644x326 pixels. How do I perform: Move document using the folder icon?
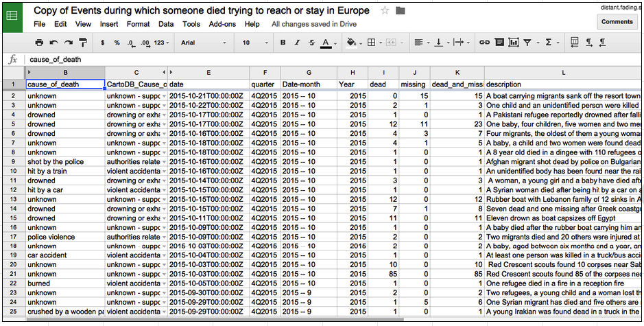coord(401,11)
